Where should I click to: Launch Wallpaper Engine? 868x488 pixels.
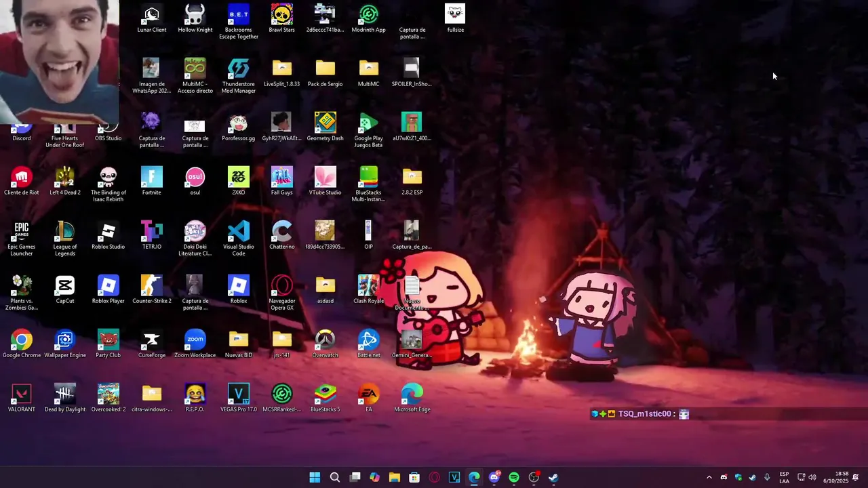pyautogui.click(x=65, y=344)
